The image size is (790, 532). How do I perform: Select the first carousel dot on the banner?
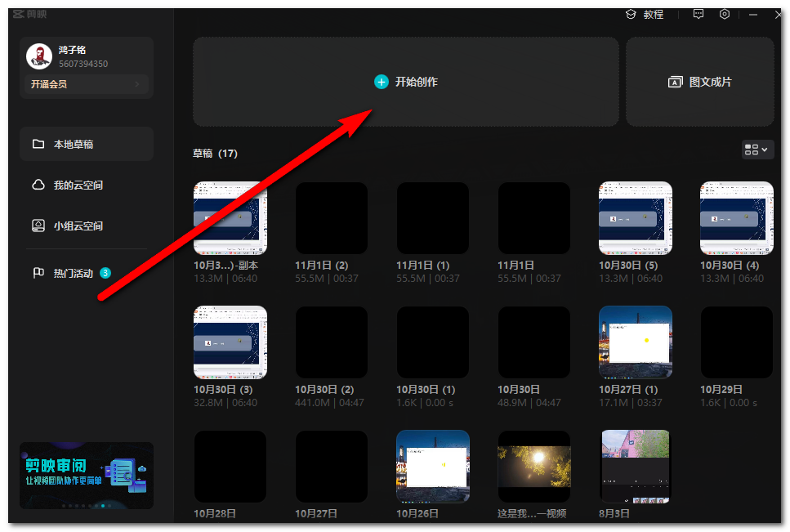[x=65, y=506]
